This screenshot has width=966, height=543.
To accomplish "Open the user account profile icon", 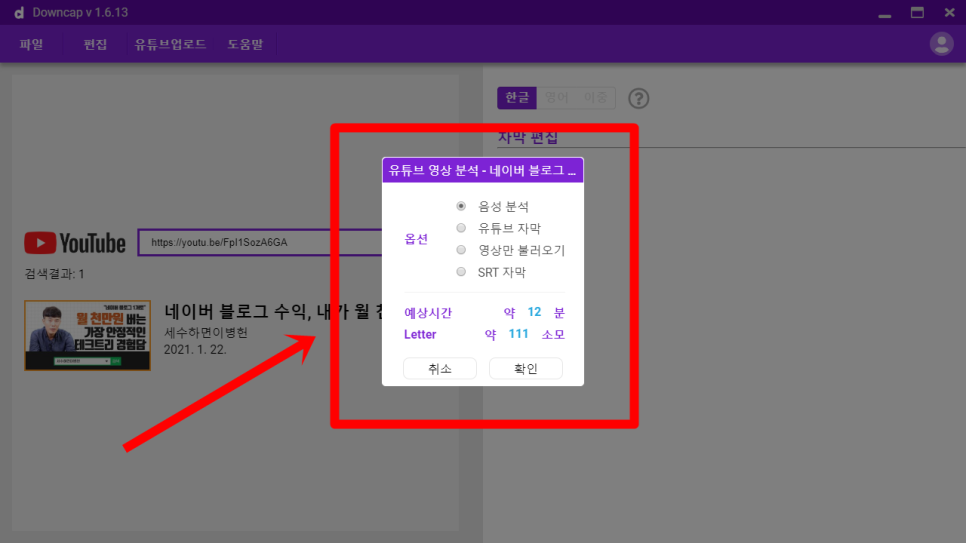I will (x=941, y=44).
